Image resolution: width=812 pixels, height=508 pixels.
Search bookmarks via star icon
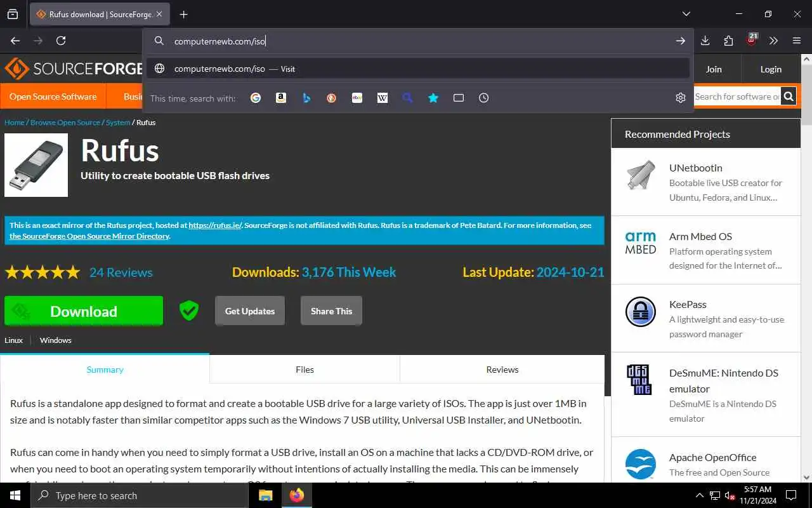pyautogui.click(x=433, y=98)
